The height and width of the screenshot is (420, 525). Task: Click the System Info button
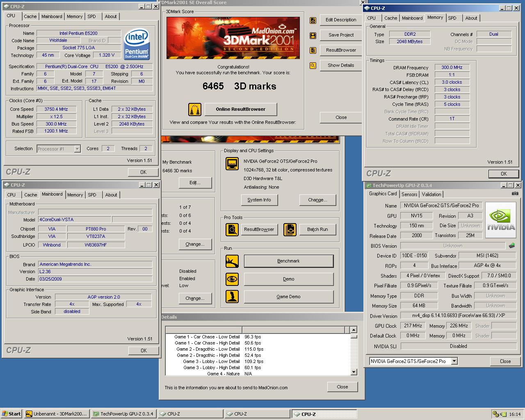[259, 200]
